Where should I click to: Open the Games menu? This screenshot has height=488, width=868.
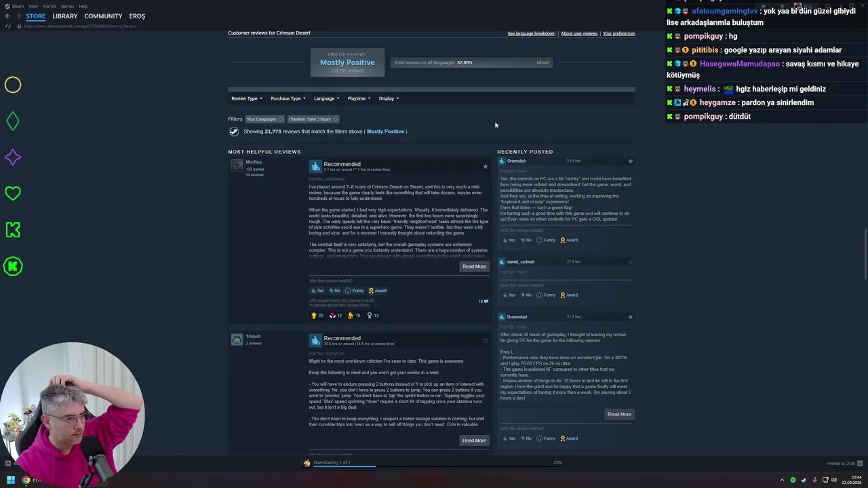[67, 6]
